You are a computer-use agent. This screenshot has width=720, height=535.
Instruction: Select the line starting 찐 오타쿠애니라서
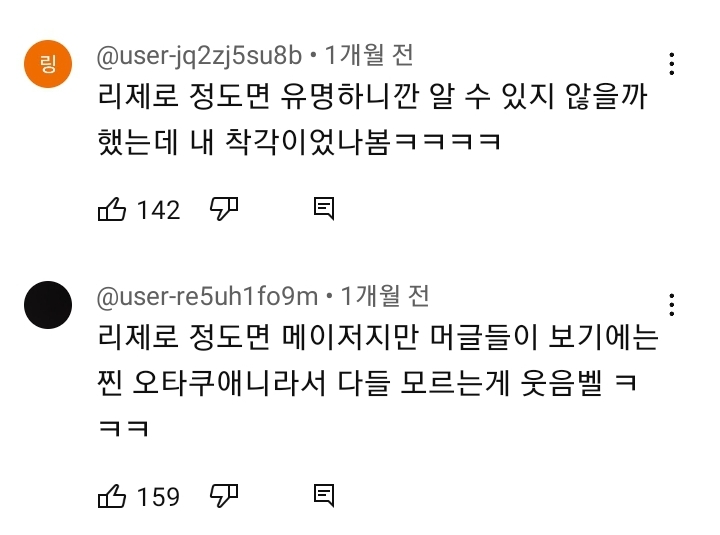[x=366, y=384]
